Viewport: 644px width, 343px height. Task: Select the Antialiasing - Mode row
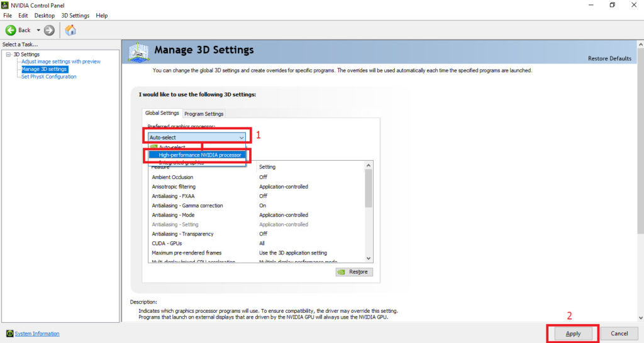tap(257, 215)
